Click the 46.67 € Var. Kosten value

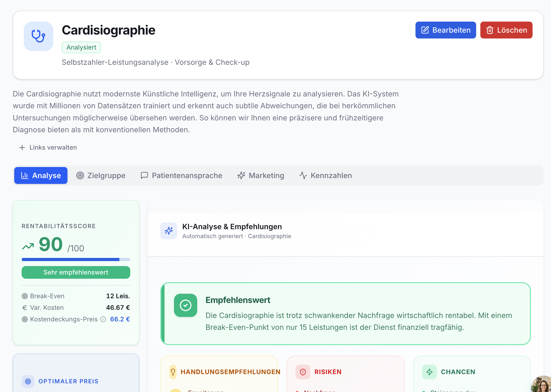coord(118,308)
